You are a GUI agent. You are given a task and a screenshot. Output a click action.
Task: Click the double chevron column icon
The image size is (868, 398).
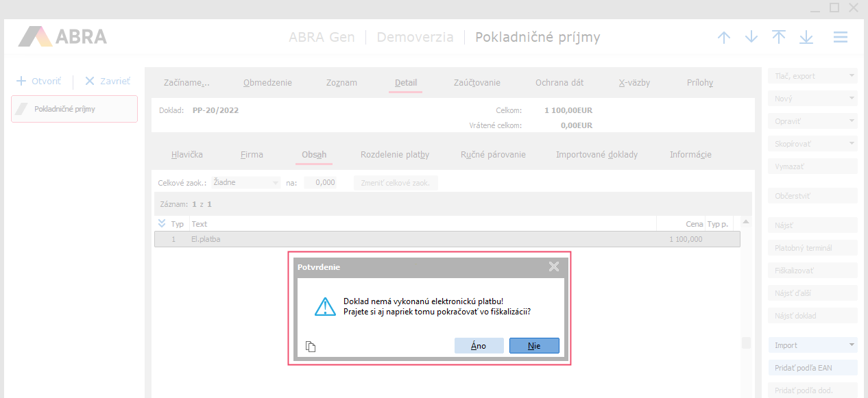pos(162,223)
